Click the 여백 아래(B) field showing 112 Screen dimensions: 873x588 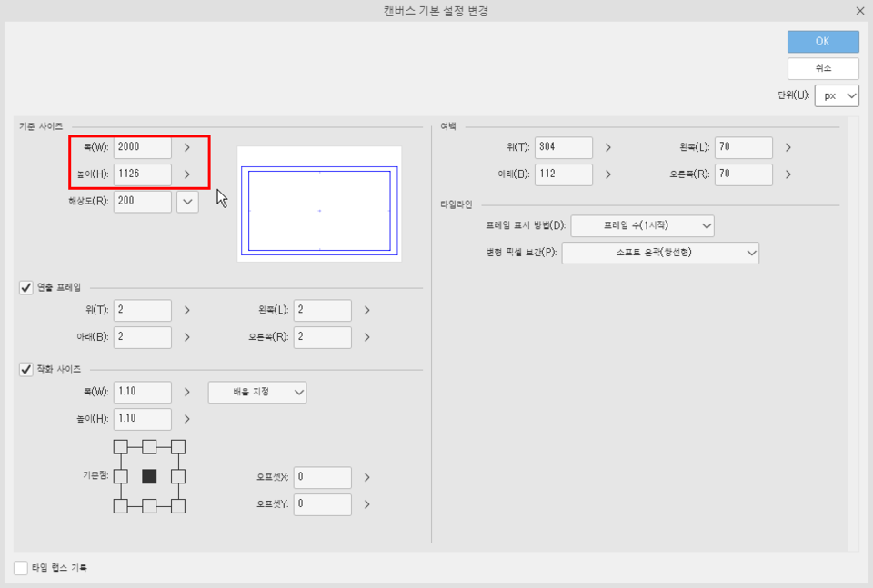[564, 174]
